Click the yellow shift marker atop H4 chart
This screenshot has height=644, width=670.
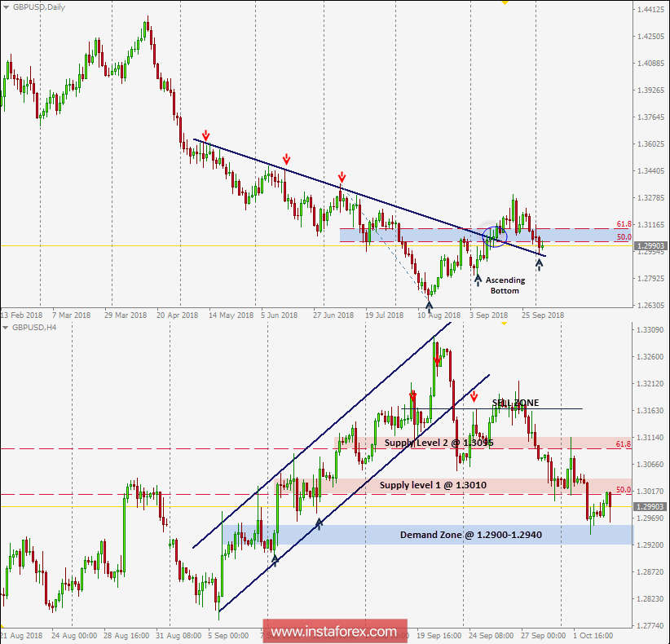click(x=505, y=324)
